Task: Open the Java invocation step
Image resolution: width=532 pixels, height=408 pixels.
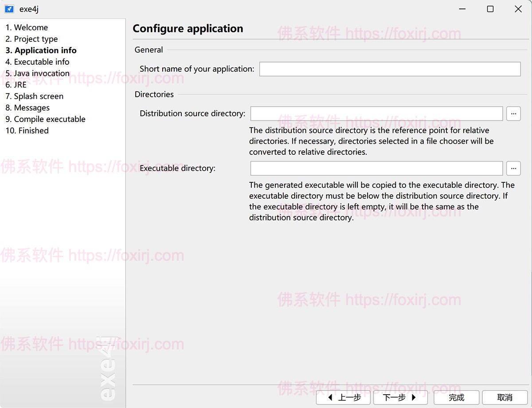Action: point(37,74)
